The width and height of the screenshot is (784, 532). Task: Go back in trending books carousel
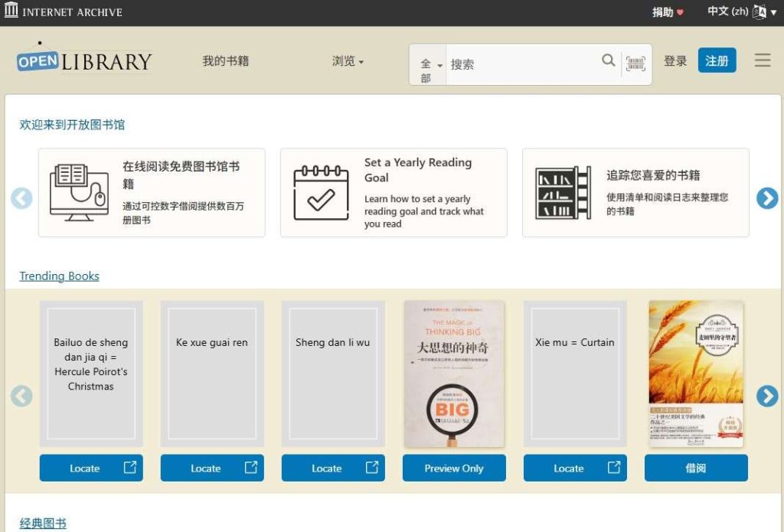[x=21, y=396]
